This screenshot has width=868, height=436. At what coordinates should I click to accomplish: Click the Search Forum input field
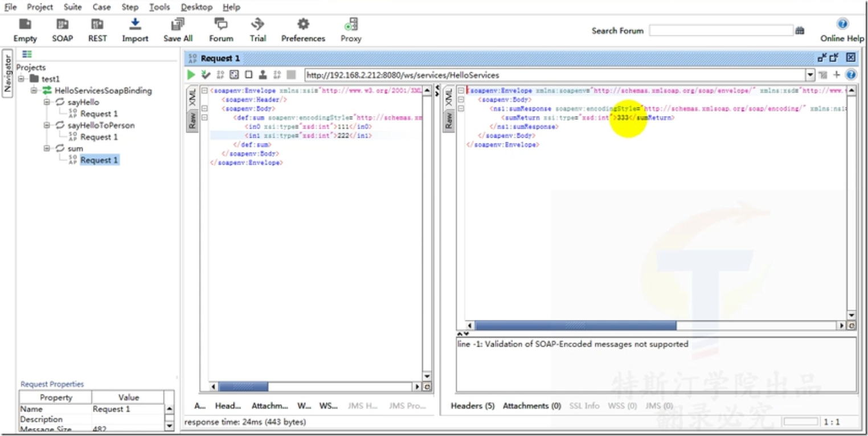coord(721,31)
